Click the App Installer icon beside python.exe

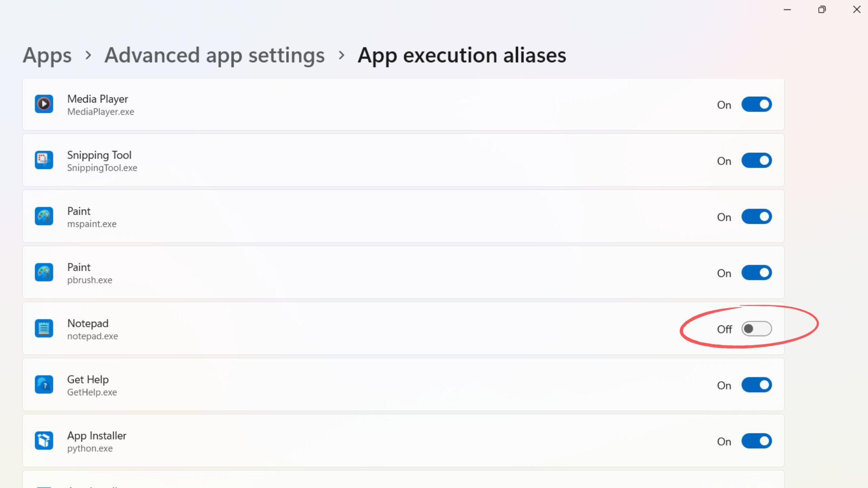pyautogui.click(x=44, y=441)
